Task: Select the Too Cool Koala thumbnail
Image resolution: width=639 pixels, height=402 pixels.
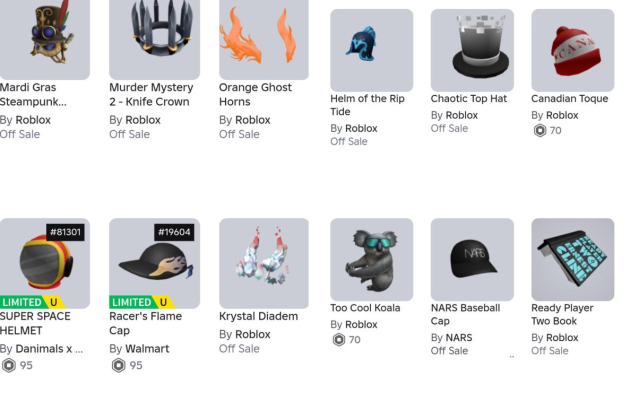Action: click(x=372, y=259)
